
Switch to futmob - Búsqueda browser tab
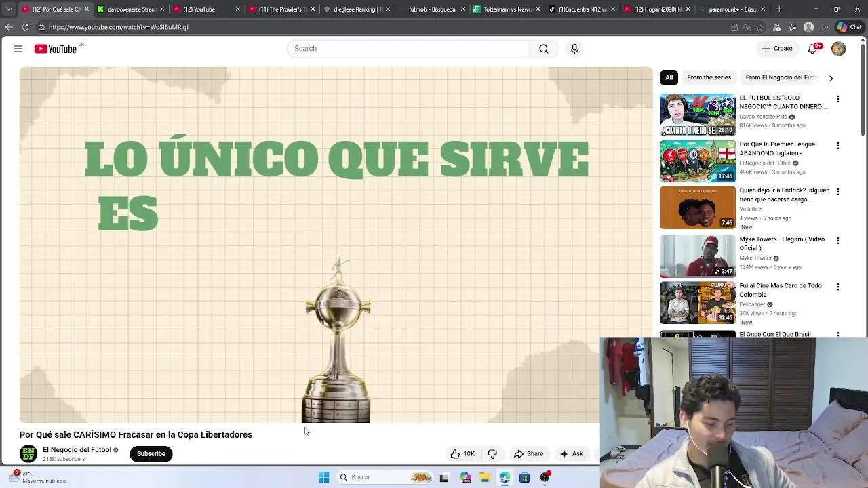tap(431, 9)
